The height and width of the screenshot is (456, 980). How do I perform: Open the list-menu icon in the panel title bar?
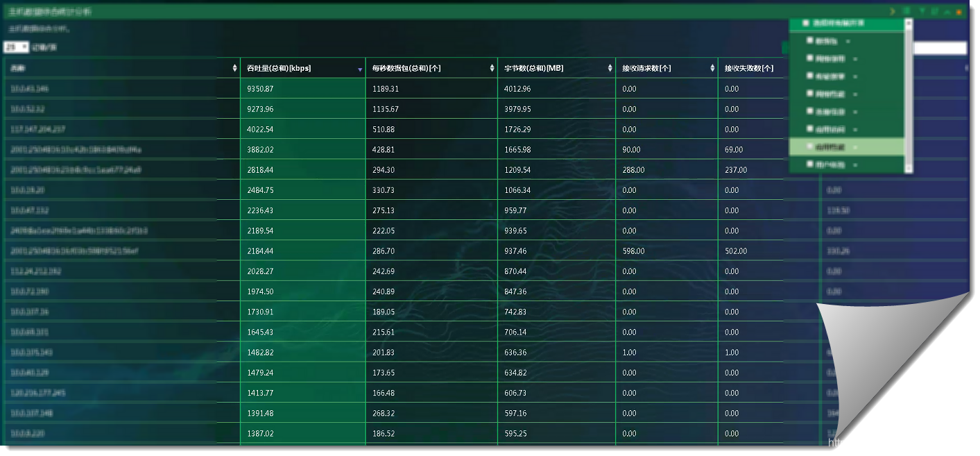pyautogui.click(x=907, y=12)
